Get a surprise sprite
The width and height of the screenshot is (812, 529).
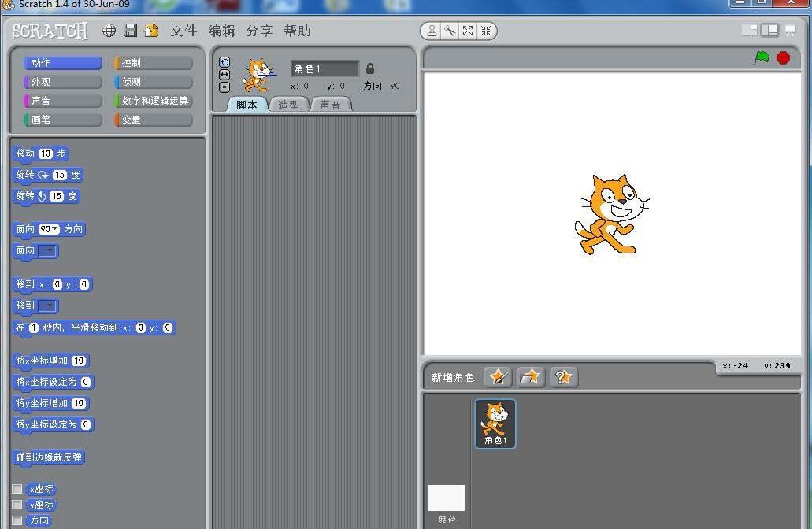coord(563,377)
